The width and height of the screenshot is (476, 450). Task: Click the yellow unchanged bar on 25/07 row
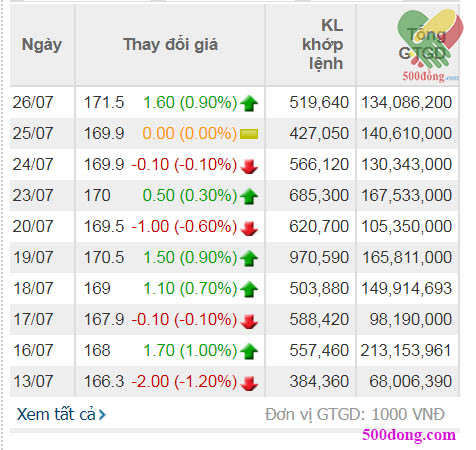coord(249,134)
